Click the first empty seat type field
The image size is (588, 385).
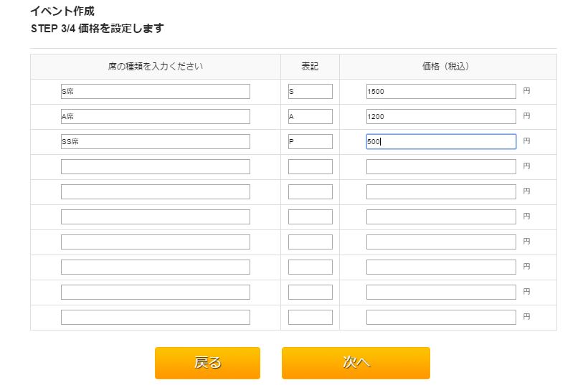(155, 166)
